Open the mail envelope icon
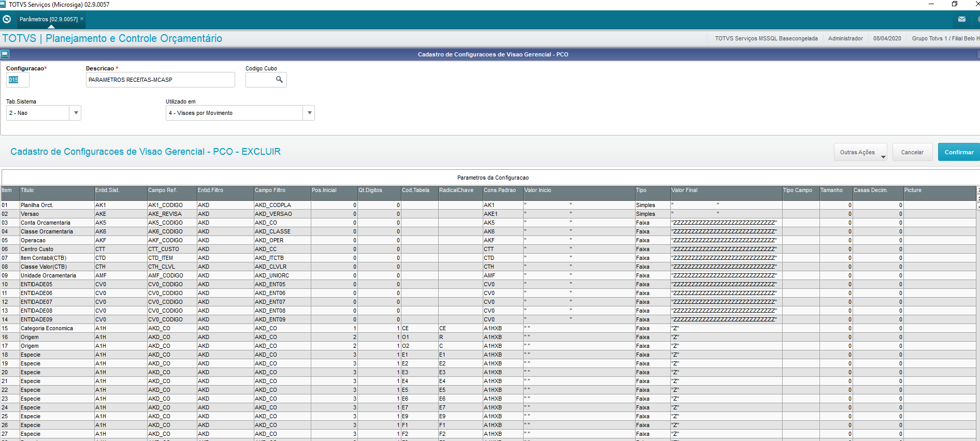This screenshot has width=980, height=441. coord(962,19)
